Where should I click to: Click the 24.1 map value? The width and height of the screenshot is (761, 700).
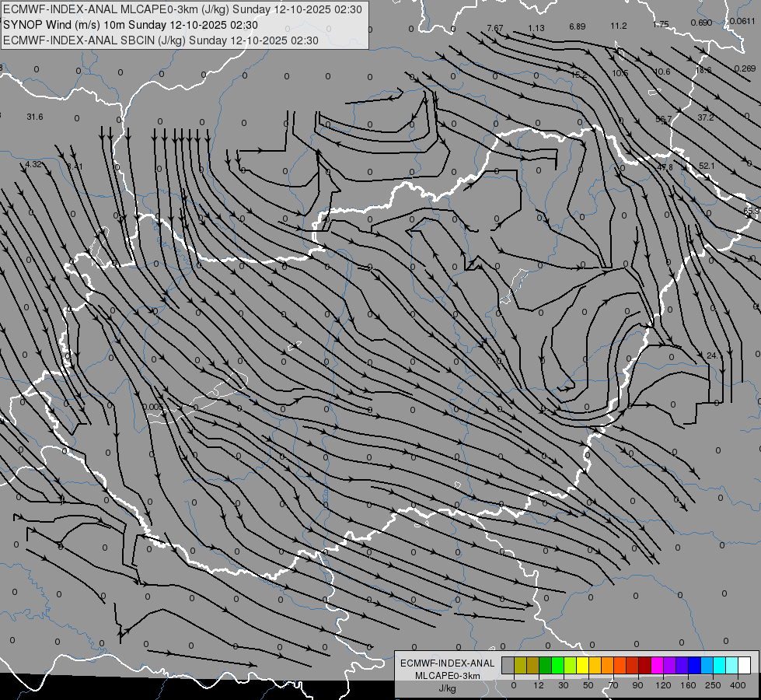click(712, 356)
